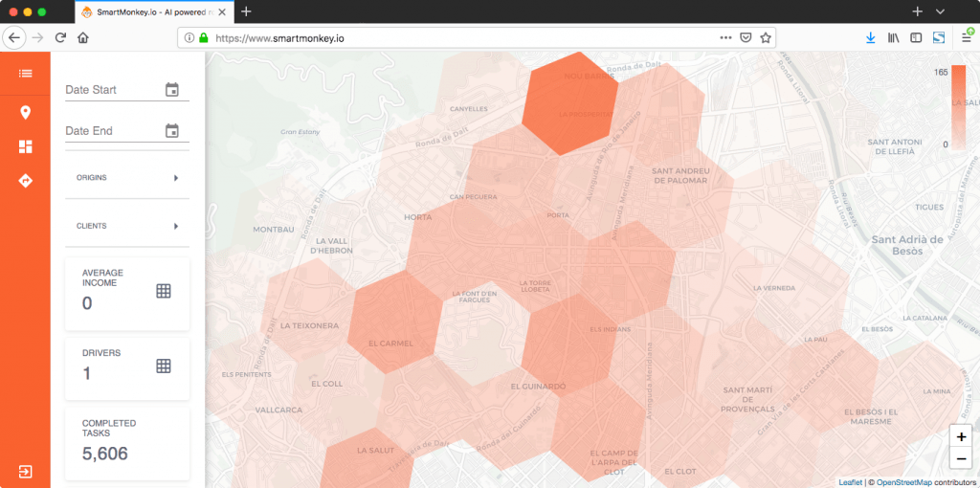The width and height of the screenshot is (980, 488).
Task: Click the El Guinardó map label
Action: [x=538, y=387]
